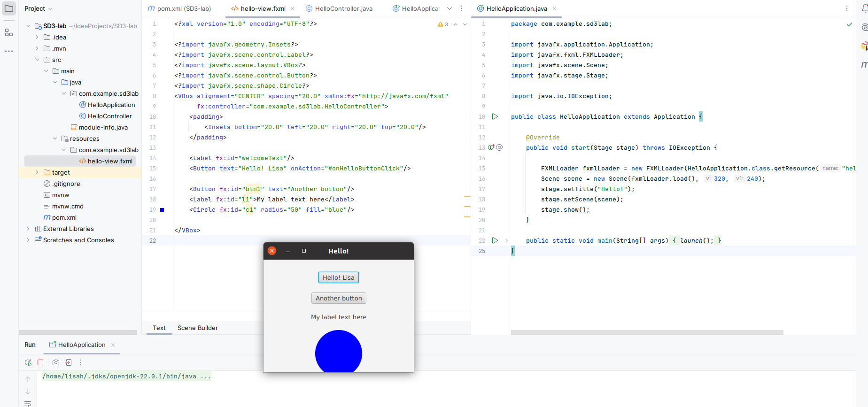This screenshot has width=868, height=407.
Task: Switch to HelloController.java tab
Action: coord(339,8)
